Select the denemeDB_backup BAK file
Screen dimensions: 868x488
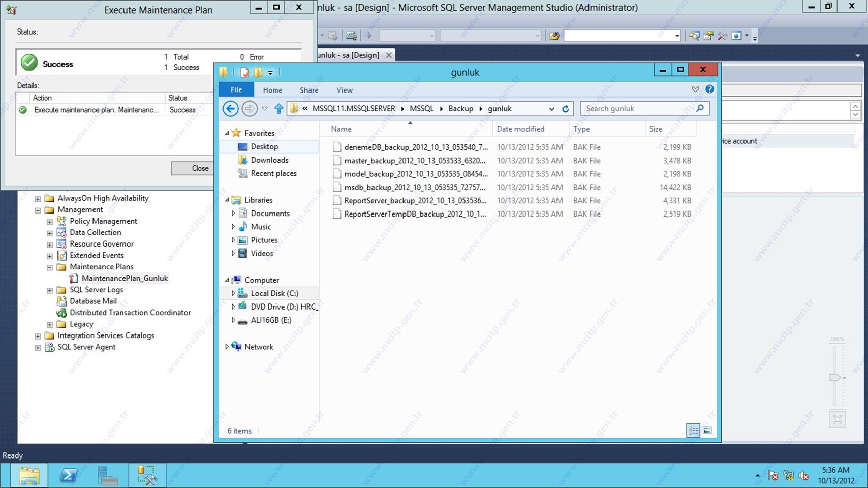[x=416, y=147]
